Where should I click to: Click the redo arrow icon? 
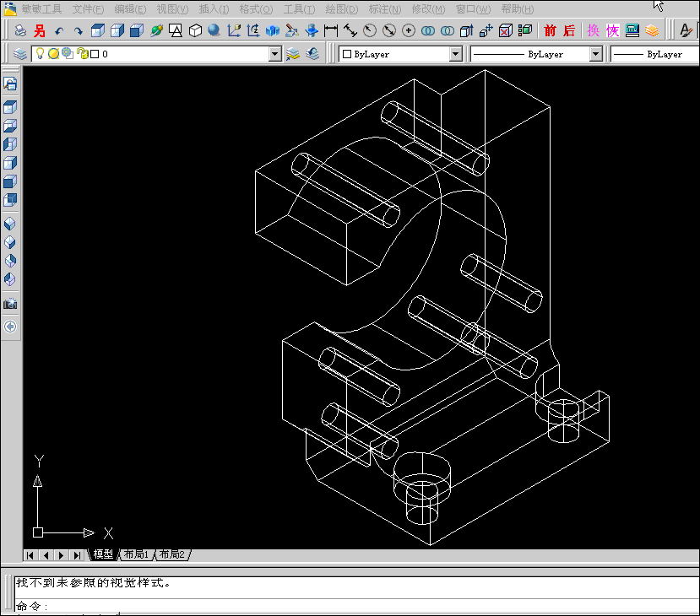coord(79,30)
